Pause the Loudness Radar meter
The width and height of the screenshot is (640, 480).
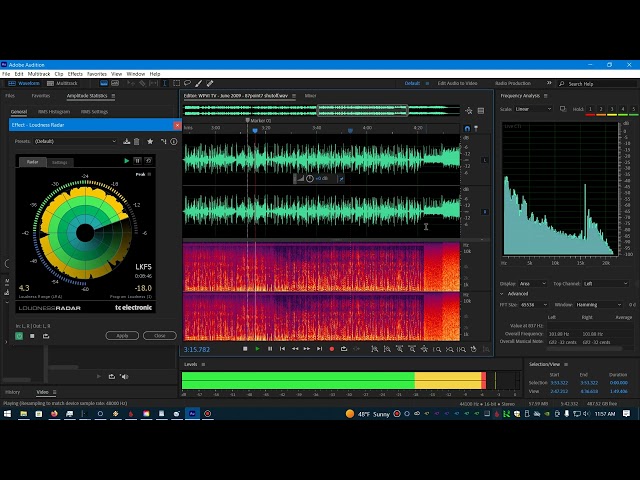[x=138, y=161]
